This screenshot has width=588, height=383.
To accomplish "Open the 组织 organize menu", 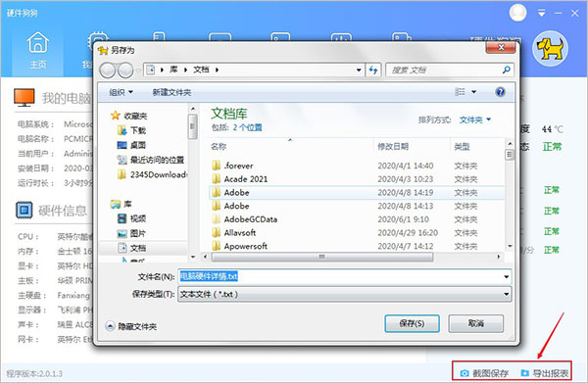I will click(121, 92).
